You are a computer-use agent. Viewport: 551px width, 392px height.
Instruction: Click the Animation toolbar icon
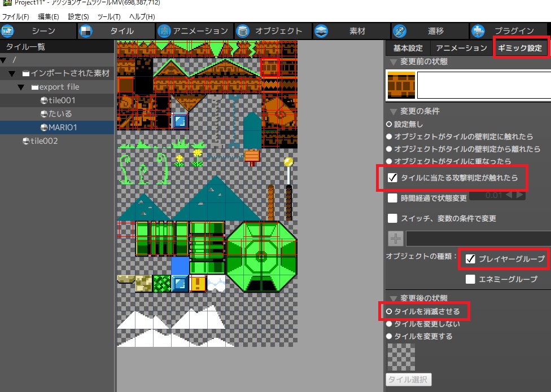[164, 31]
